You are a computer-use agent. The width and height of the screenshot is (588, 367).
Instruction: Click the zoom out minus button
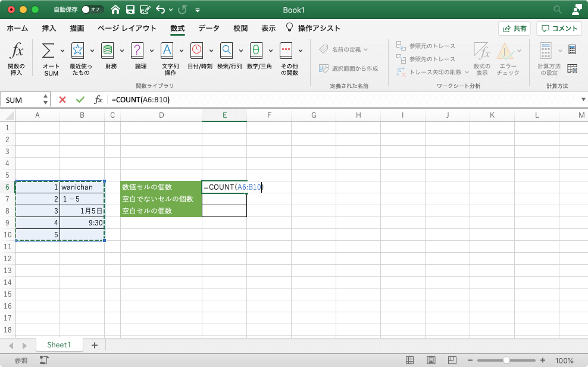pyautogui.click(x=470, y=360)
